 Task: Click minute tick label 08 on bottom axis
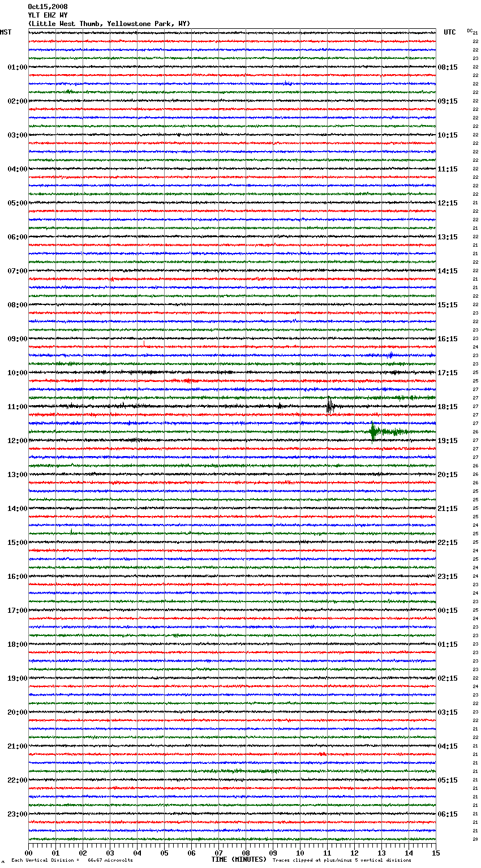click(246, 853)
